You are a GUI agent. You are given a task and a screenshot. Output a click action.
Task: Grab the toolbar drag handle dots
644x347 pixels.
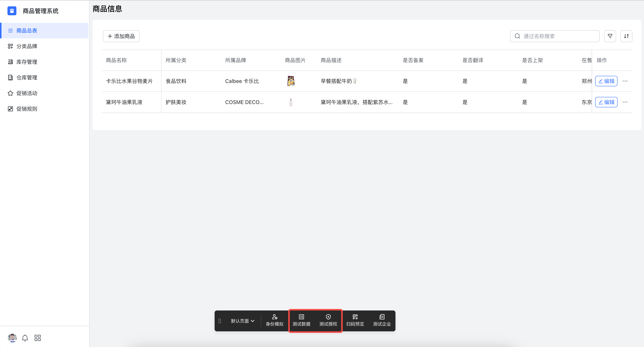(x=219, y=321)
